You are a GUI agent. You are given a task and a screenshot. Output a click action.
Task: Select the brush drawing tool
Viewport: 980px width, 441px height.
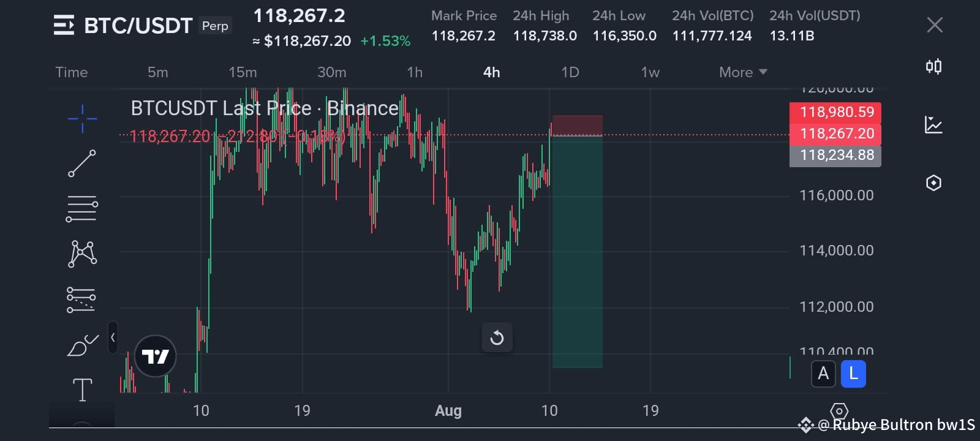83,345
